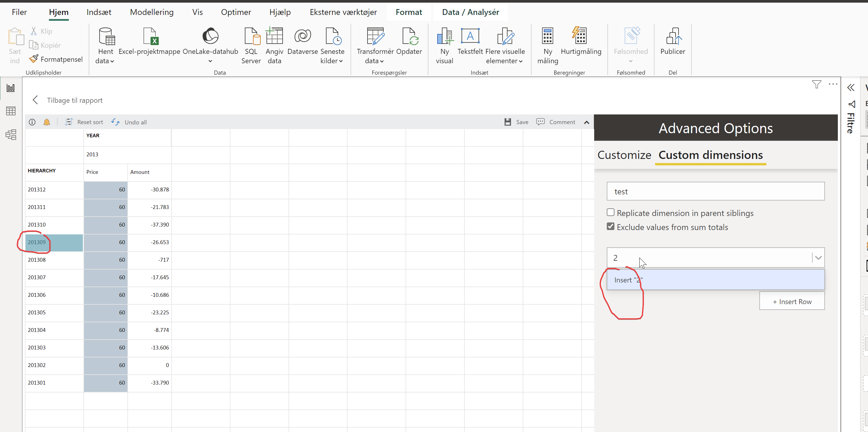Click the info icon in visual toolbar
The width and height of the screenshot is (868, 432).
[x=32, y=122]
